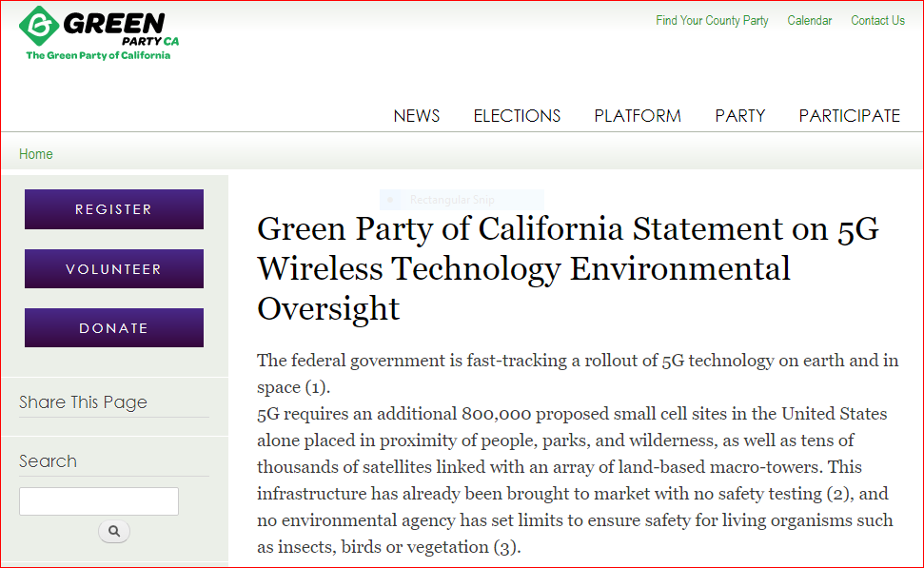Navigate to the Home breadcrumb

pyautogui.click(x=36, y=154)
